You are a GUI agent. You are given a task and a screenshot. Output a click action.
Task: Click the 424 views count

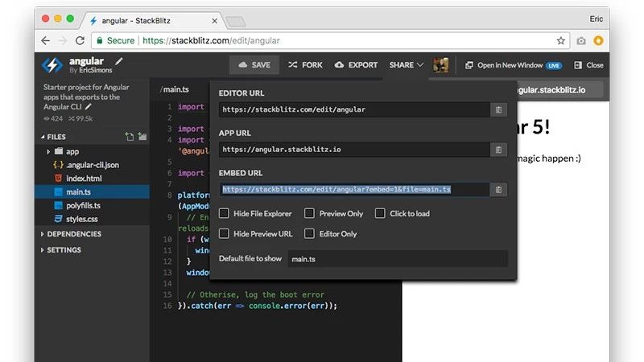click(53, 118)
